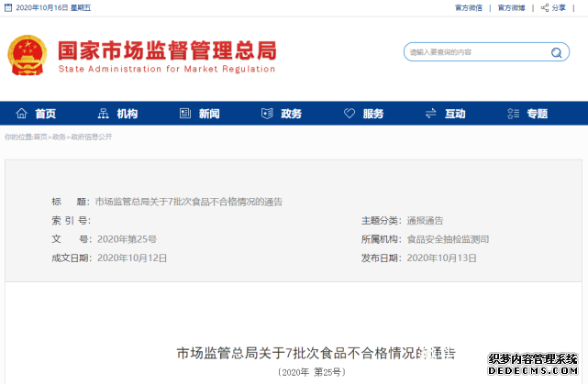This screenshot has width=588, height=384.
Task: Click the arrows icon beside 互动
Action: tap(431, 113)
